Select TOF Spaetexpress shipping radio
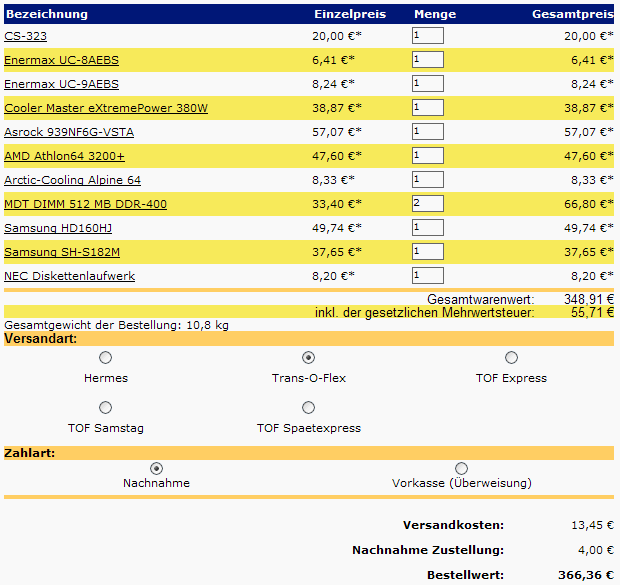 308,407
